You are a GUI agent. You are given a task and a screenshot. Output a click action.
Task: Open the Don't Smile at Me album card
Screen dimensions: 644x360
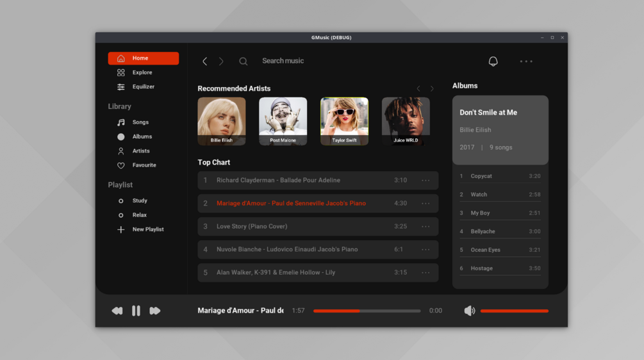(x=500, y=130)
